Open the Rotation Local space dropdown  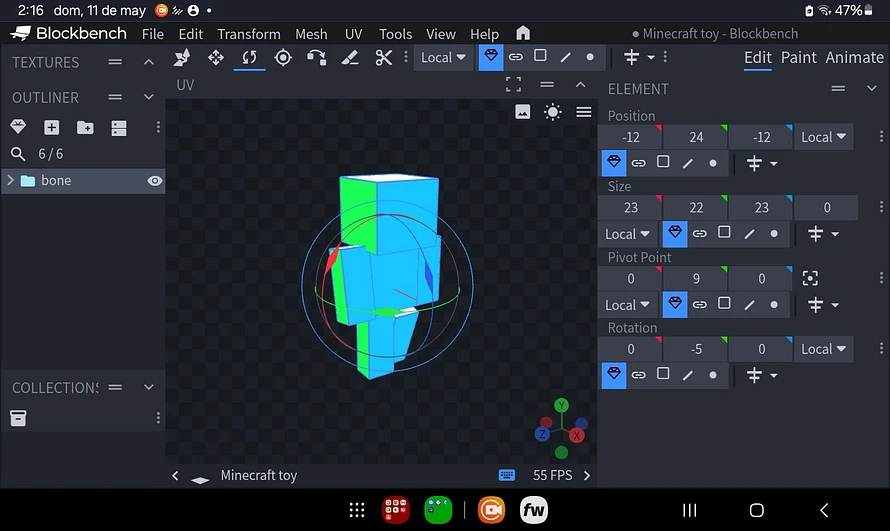pyautogui.click(x=823, y=349)
